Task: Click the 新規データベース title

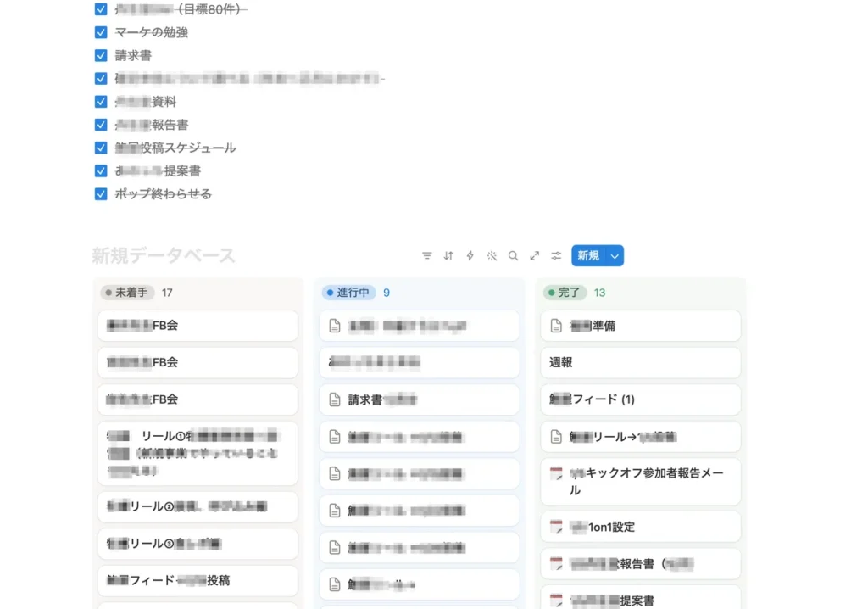Action: (164, 255)
